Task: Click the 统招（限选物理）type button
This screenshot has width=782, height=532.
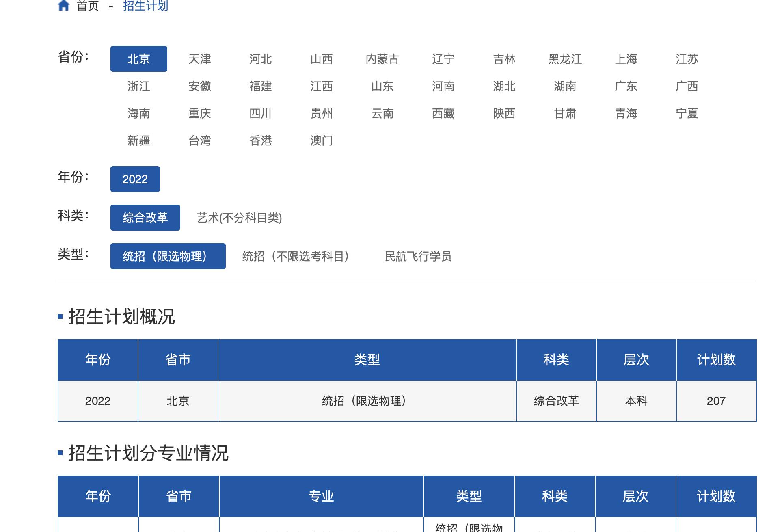Action: point(168,256)
